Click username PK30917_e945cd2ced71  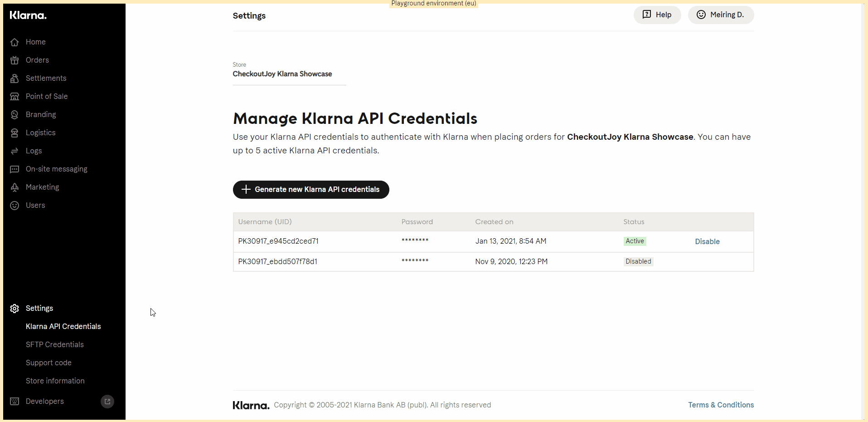point(278,241)
